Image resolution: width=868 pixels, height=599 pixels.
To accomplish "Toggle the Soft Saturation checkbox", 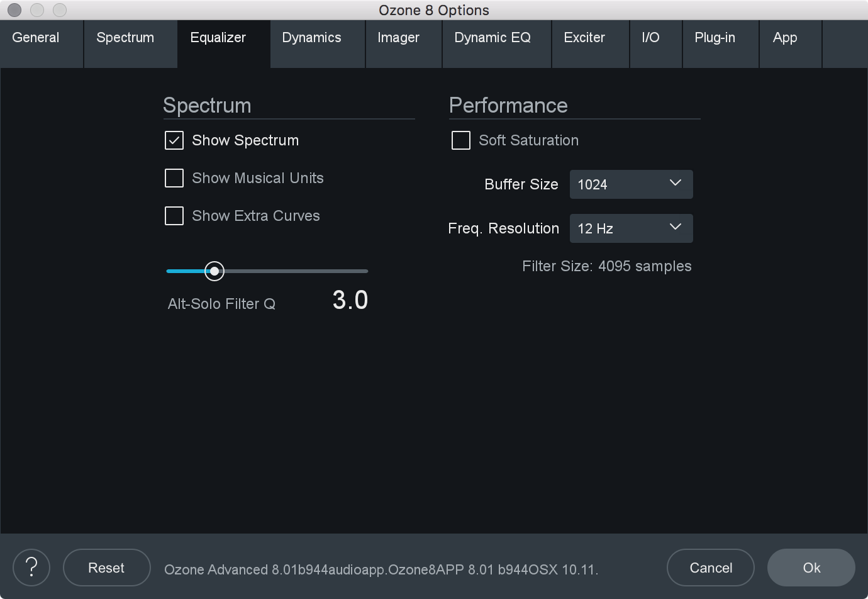I will (x=461, y=140).
